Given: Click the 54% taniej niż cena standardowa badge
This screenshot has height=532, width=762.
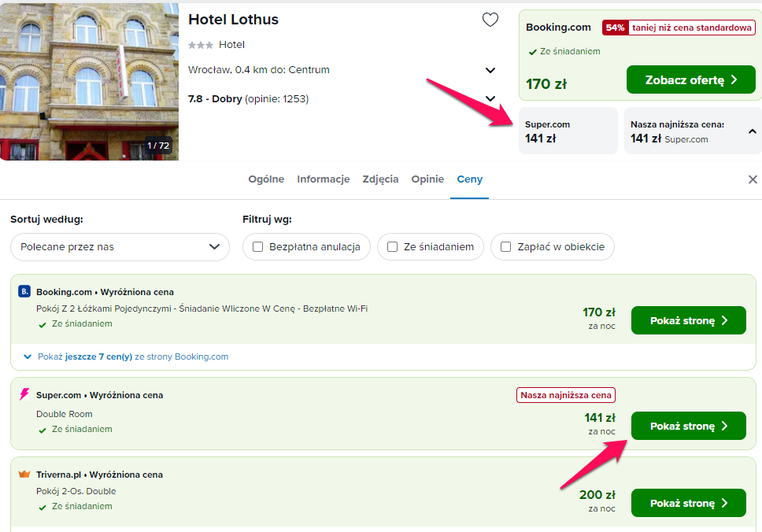Looking at the screenshot, I should point(679,28).
